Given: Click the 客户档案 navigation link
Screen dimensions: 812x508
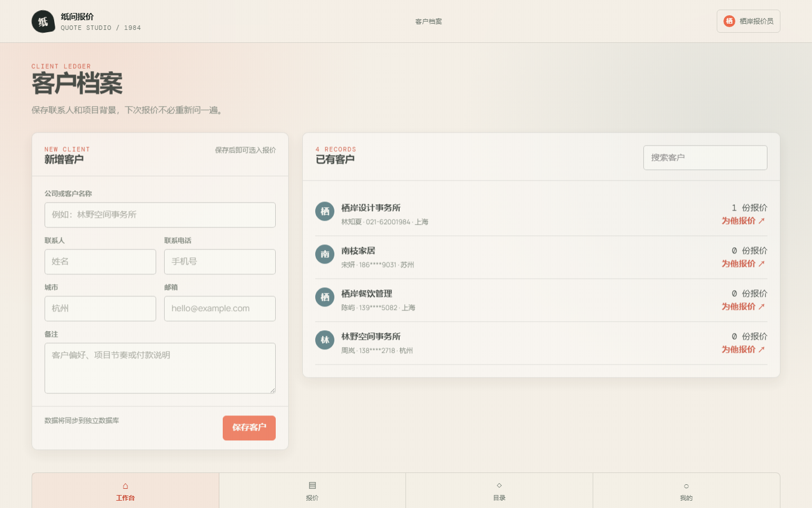Looking at the screenshot, I should [x=429, y=21].
